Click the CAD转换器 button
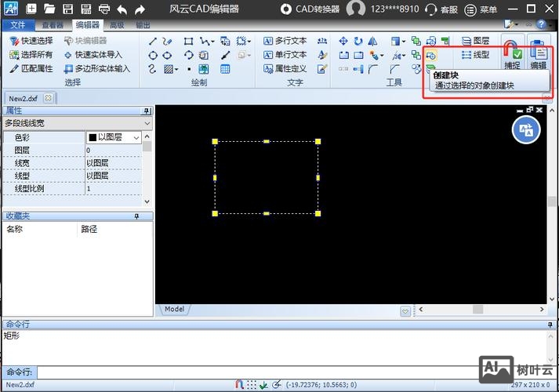This screenshot has height=392, width=559. click(x=311, y=9)
